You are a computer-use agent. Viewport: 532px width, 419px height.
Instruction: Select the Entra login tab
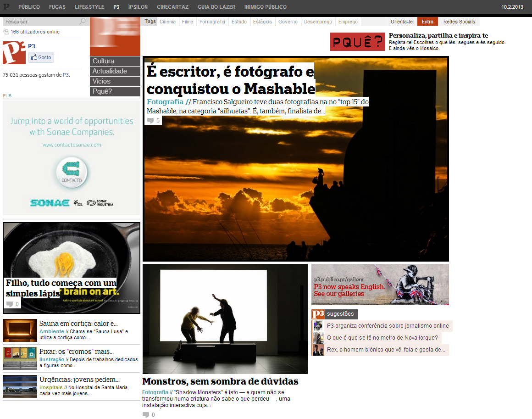(x=427, y=22)
